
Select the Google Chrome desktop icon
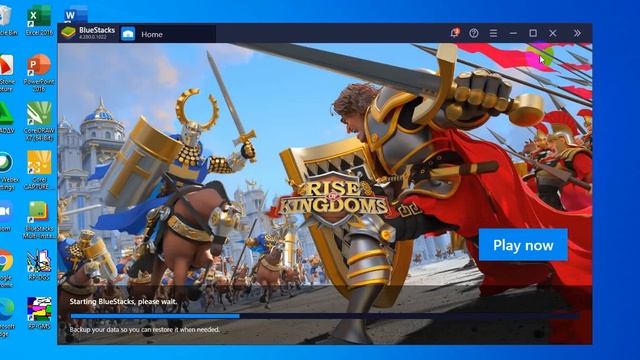(6, 269)
